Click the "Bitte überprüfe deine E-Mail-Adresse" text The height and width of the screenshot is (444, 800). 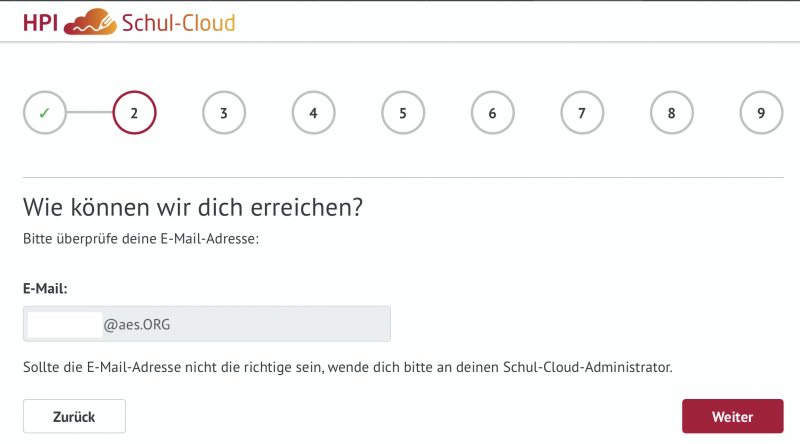[141, 240]
